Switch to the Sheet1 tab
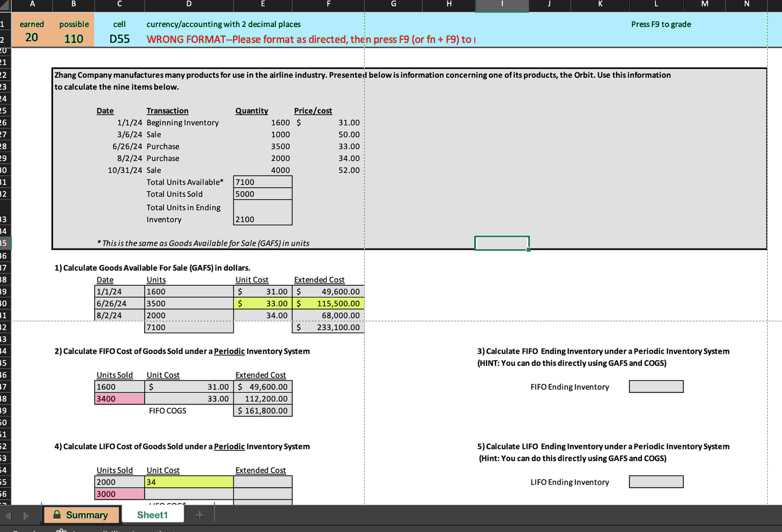 [x=152, y=515]
